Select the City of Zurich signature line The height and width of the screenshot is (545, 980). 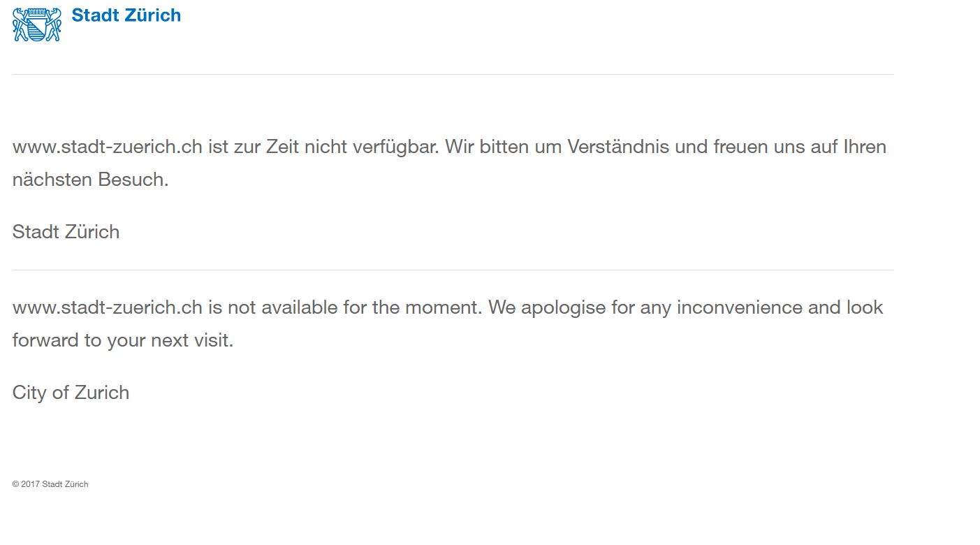[x=71, y=393]
